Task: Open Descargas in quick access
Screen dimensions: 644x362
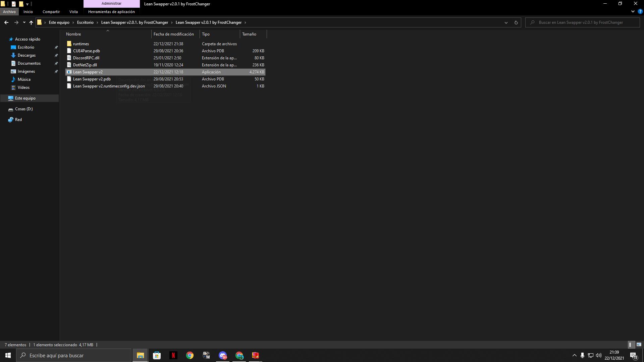Action: pyautogui.click(x=26, y=55)
